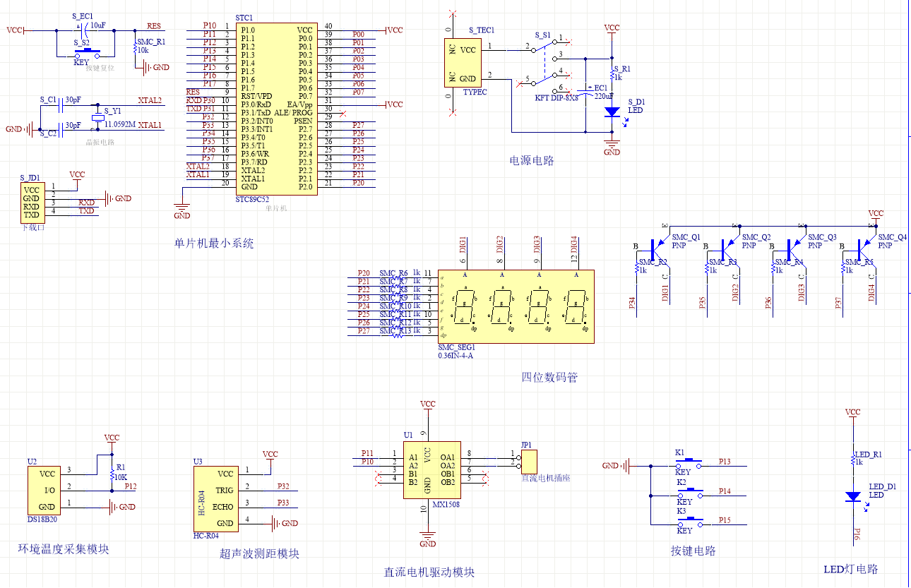Click the R1 10K pull-up resistor
Image resolution: width=911 pixels, height=588 pixels.
coord(112,474)
